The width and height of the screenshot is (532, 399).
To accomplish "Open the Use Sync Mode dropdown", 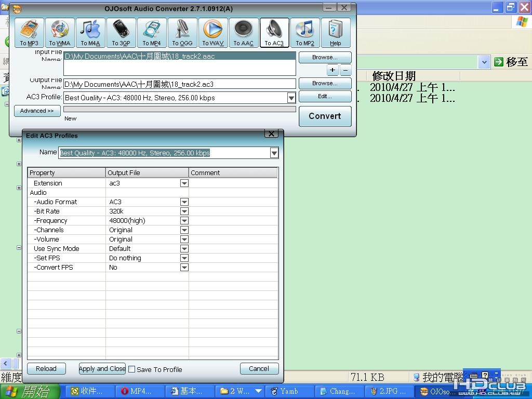I will pyautogui.click(x=184, y=249).
